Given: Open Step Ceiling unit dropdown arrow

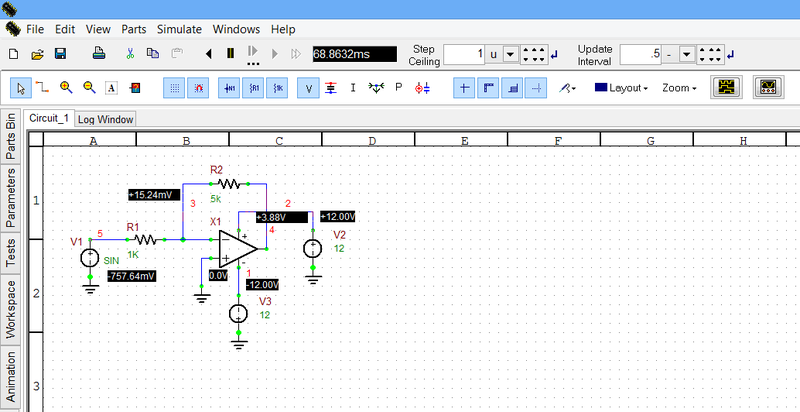Looking at the screenshot, I should pyautogui.click(x=509, y=54).
